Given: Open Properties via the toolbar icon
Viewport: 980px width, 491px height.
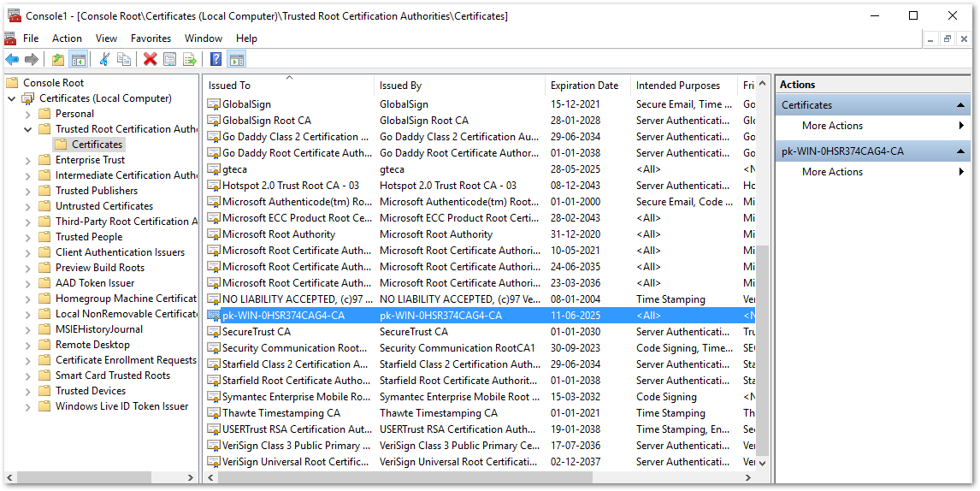Looking at the screenshot, I should click(x=169, y=59).
